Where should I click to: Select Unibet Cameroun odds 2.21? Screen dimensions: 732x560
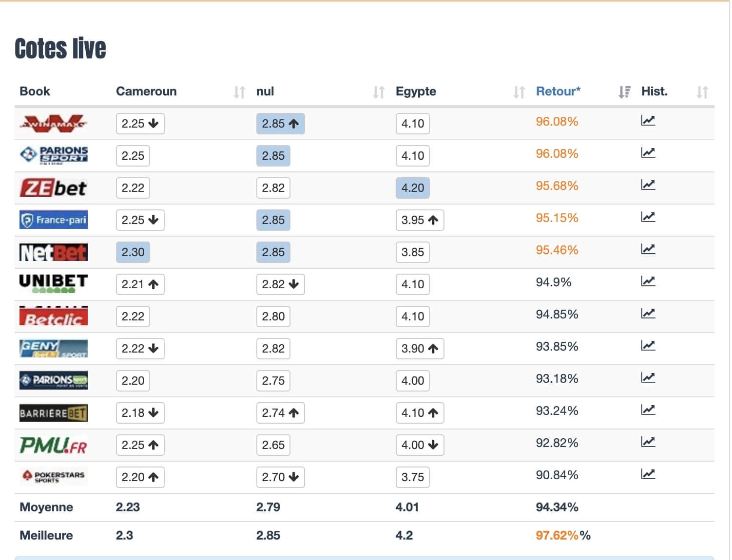(x=140, y=284)
